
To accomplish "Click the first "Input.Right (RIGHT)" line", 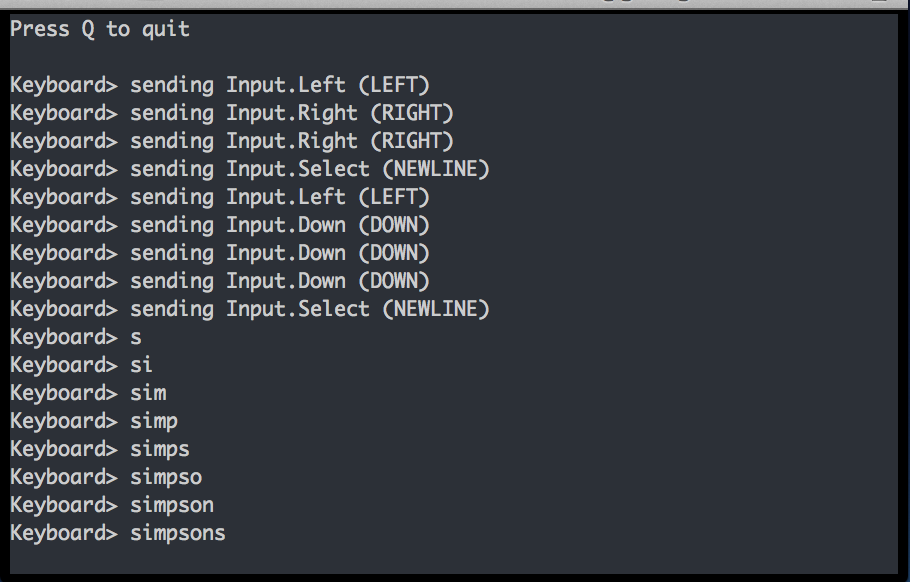I will 232,113.
